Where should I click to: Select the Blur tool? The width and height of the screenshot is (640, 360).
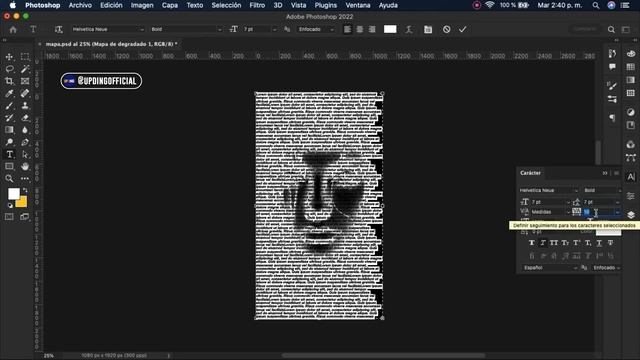(x=25, y=130)
